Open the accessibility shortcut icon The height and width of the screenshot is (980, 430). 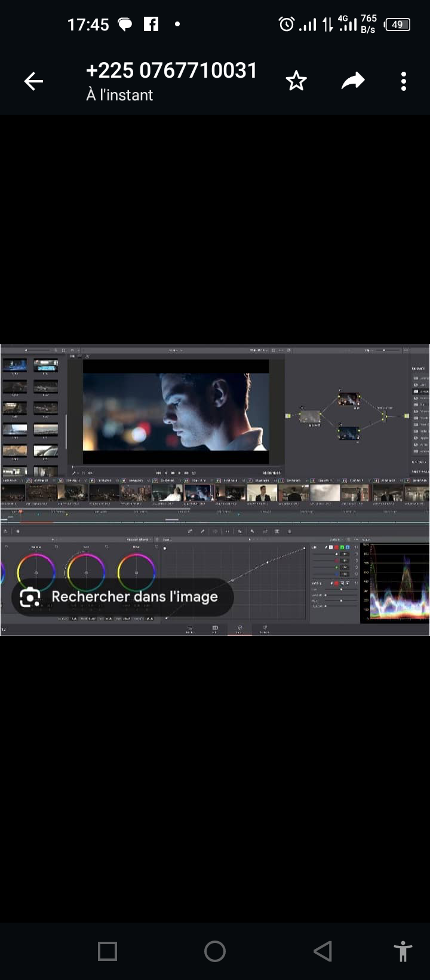tap(403, 951)
